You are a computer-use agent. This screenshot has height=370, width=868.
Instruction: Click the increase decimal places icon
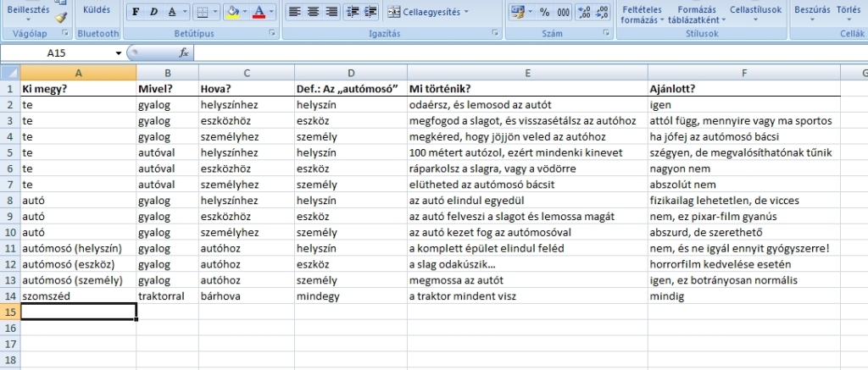point(583,12)
